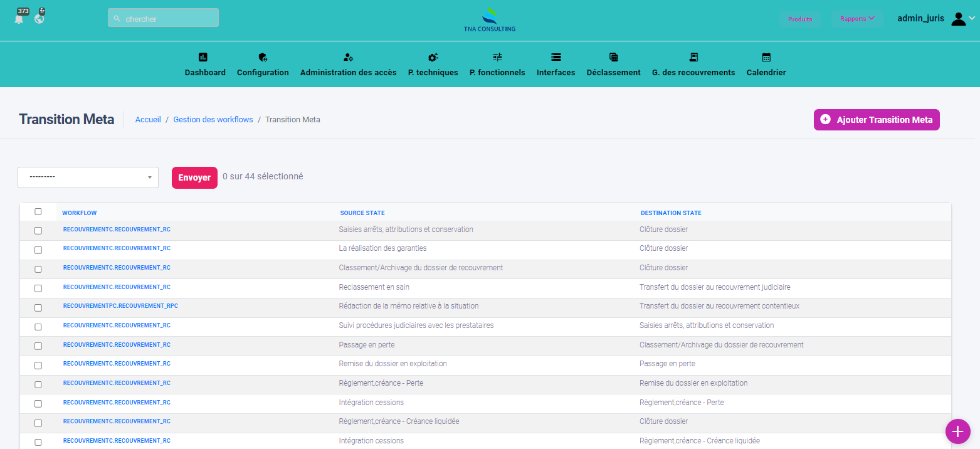Screen dimensions: 980x449
Task: Open the bulk action dropdown
Action: 88,177
